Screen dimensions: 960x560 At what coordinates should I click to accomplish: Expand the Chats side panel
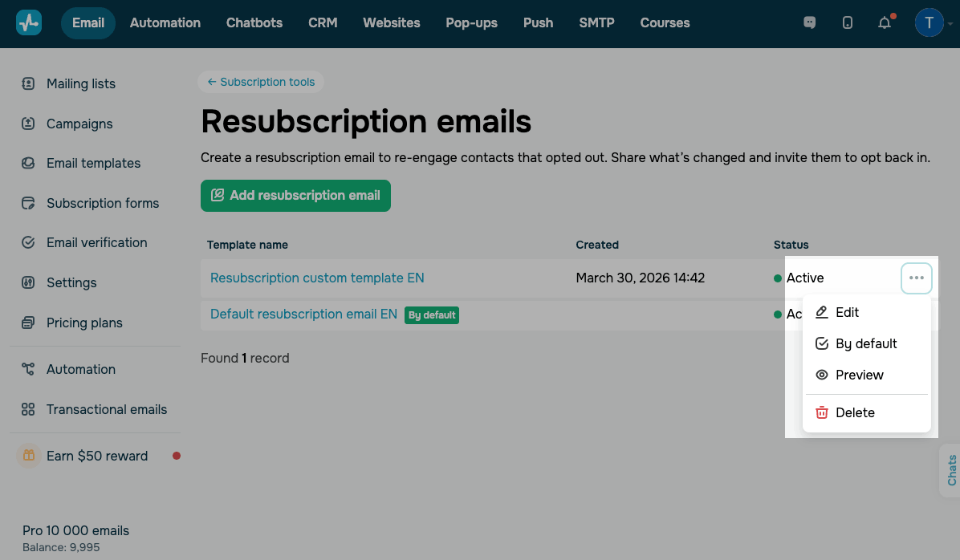951,470
